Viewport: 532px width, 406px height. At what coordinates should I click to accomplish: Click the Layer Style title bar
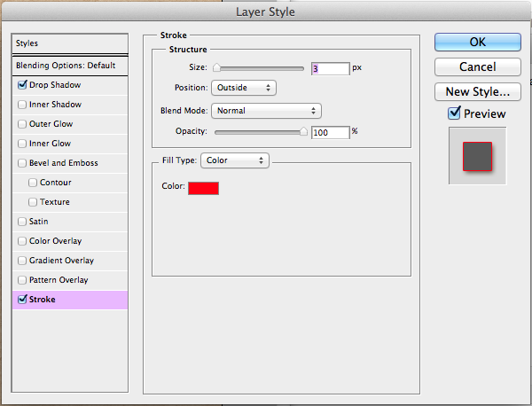coord(266,12)
